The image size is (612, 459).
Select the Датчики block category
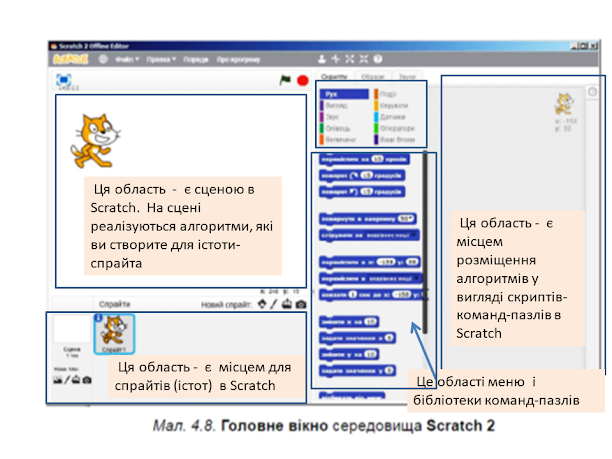(x=390, y=117)
